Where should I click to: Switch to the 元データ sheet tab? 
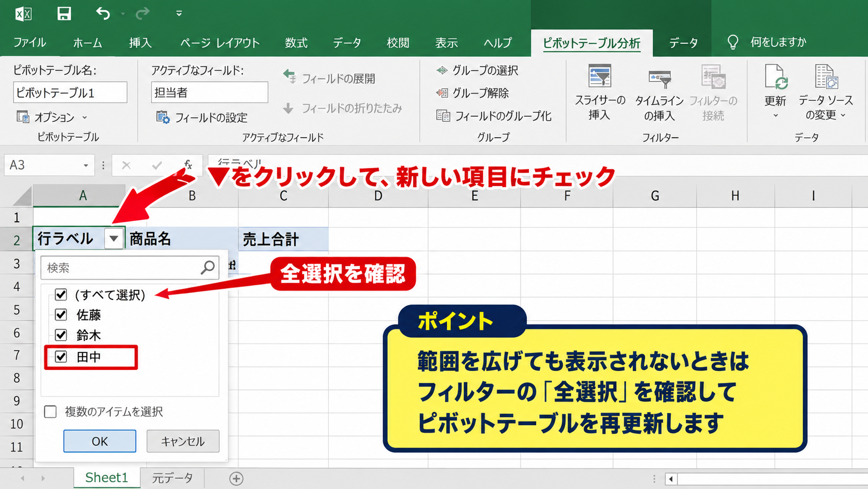click(172, 478)
